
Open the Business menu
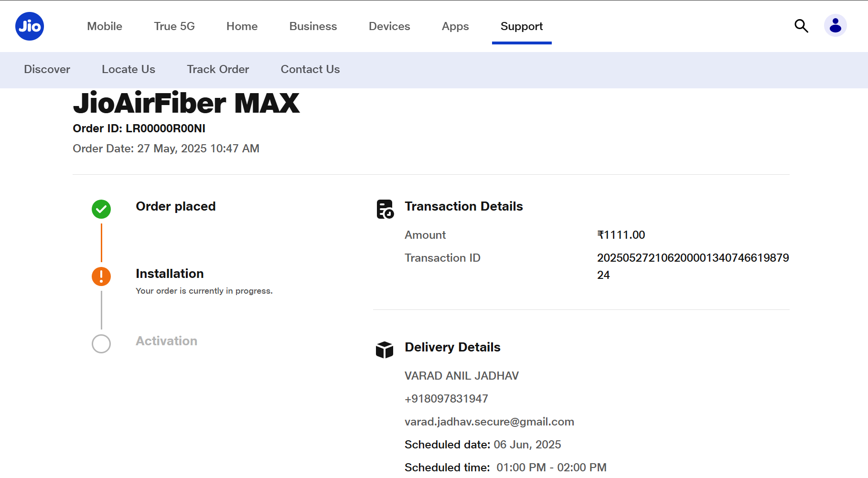click(x=313, y=26)
